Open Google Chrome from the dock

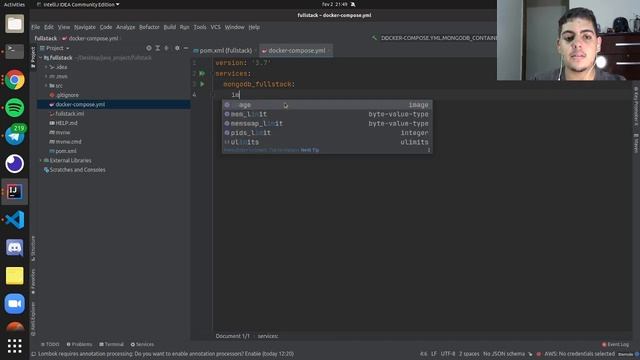pos(15,80)
